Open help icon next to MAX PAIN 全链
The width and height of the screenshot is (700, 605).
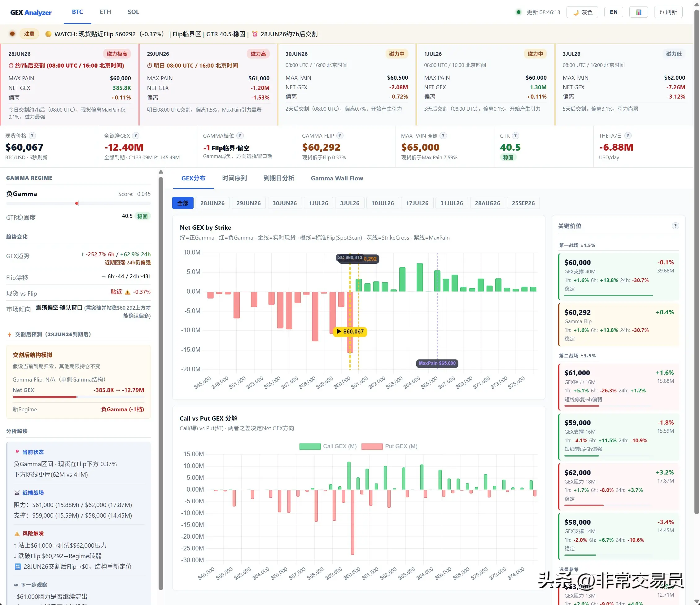point(443,135)
